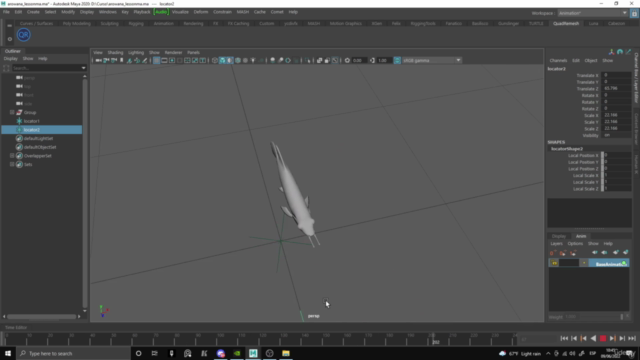The image size is (640, 360).
Task: Toggle film gate icon in viewport toolbar
Action: point(164,60)
